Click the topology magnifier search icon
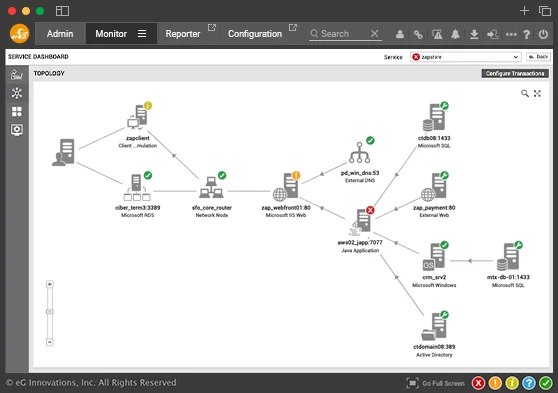 525,93
